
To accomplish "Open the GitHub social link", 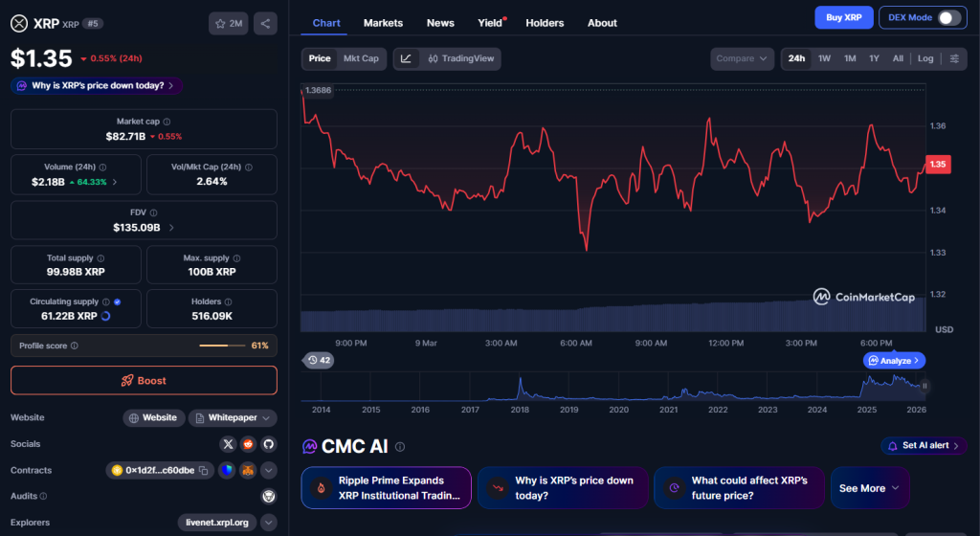I will (268, 444).
